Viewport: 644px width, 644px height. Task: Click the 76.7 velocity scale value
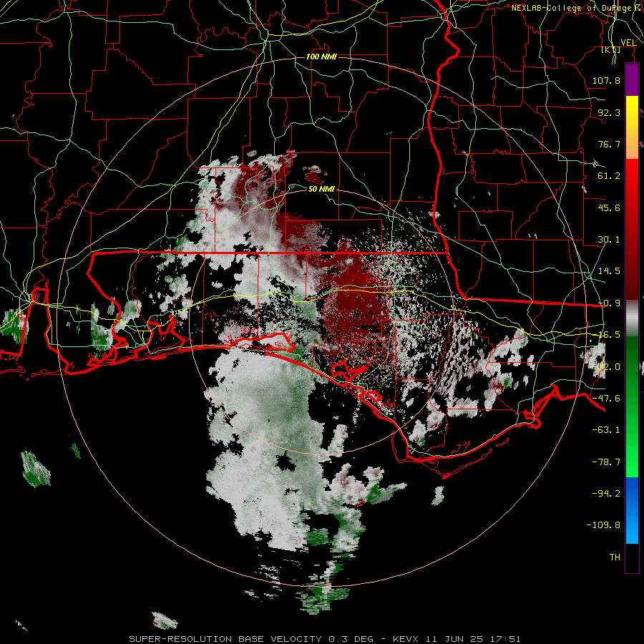[609, 144]
